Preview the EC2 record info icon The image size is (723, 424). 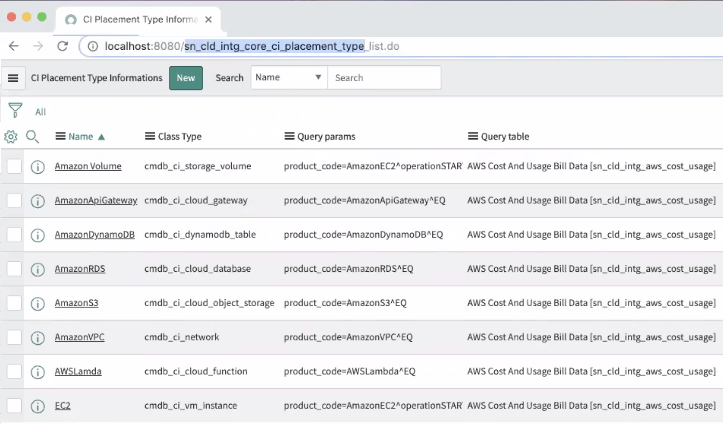[38, 406]
